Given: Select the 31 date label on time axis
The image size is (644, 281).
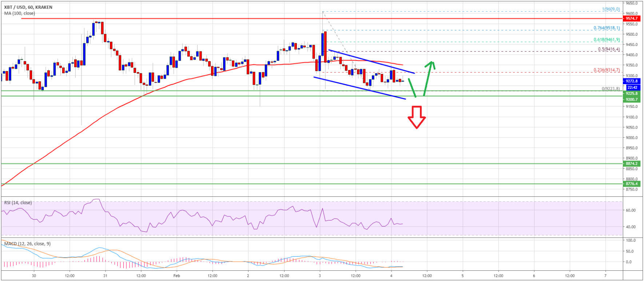Looking at the screenshot, I should pyautogui.click(x=105, y=276).
